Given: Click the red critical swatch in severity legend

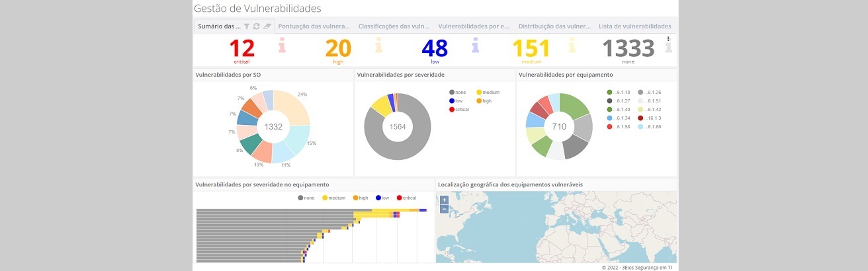Looking at the screenshot, I should 452,110.
